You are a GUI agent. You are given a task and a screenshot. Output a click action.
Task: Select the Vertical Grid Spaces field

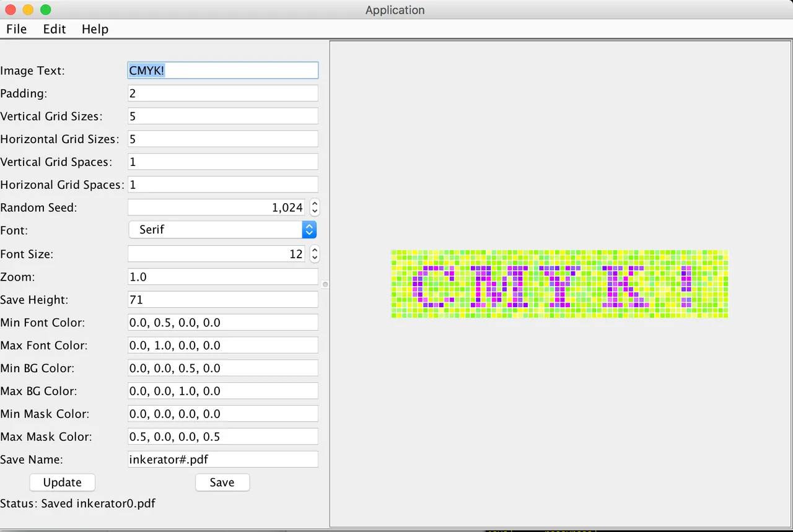point(223,162)
